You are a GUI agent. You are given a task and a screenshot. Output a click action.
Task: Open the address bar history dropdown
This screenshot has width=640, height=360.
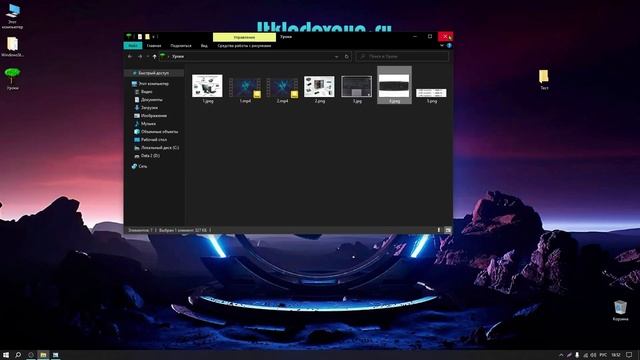point(336,57)
